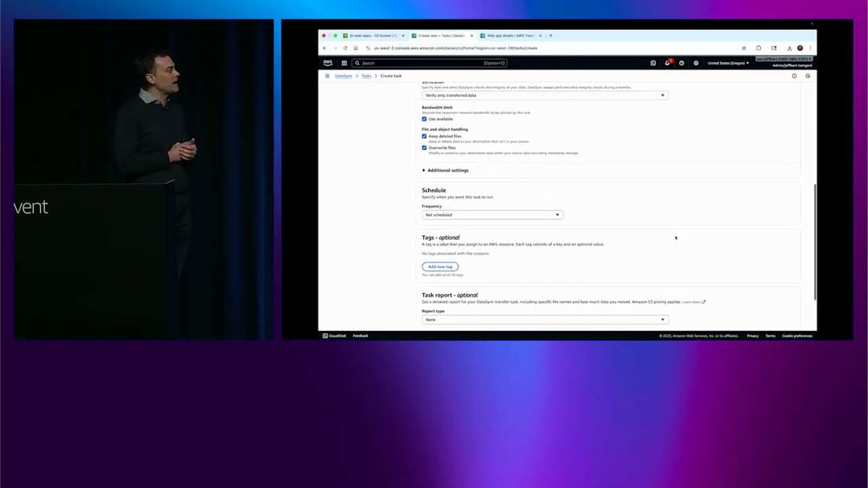Open the Verification mode dropdown
The width and height of the screenshot is (868, 488).
(x=545, y=95)
